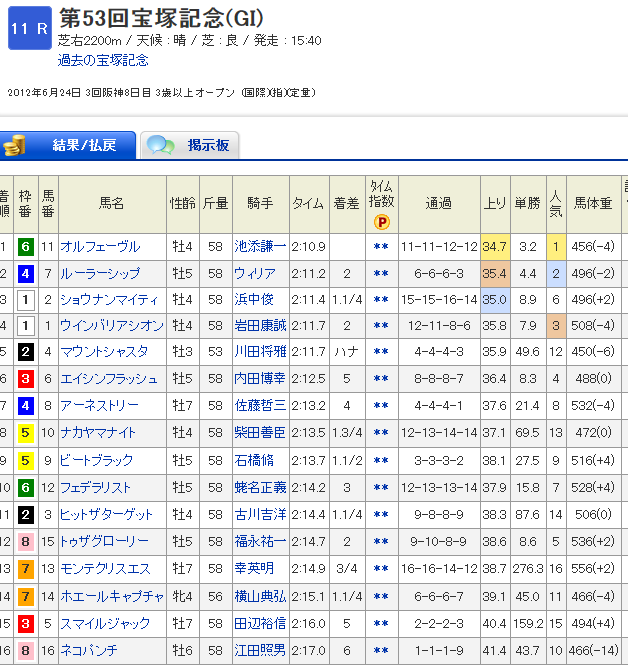
Task: Open horse トゥザグローリー page
Action: coord(104,542)
